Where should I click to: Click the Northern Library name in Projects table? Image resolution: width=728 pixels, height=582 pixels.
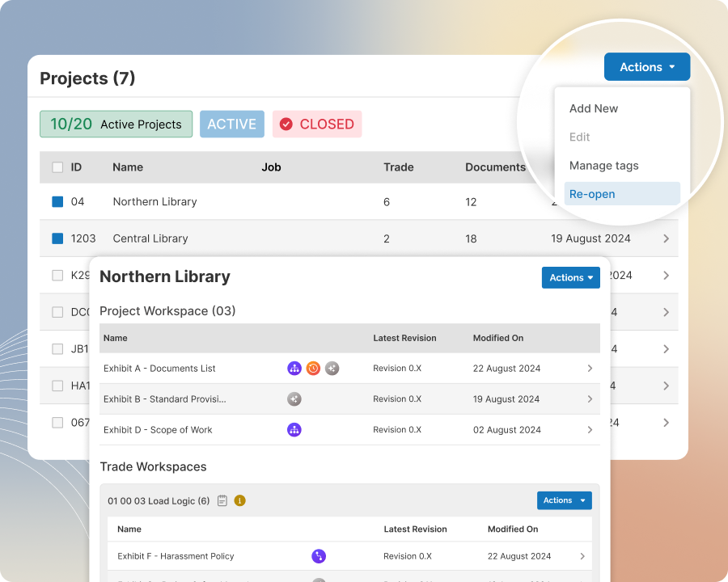click(155, 201)
